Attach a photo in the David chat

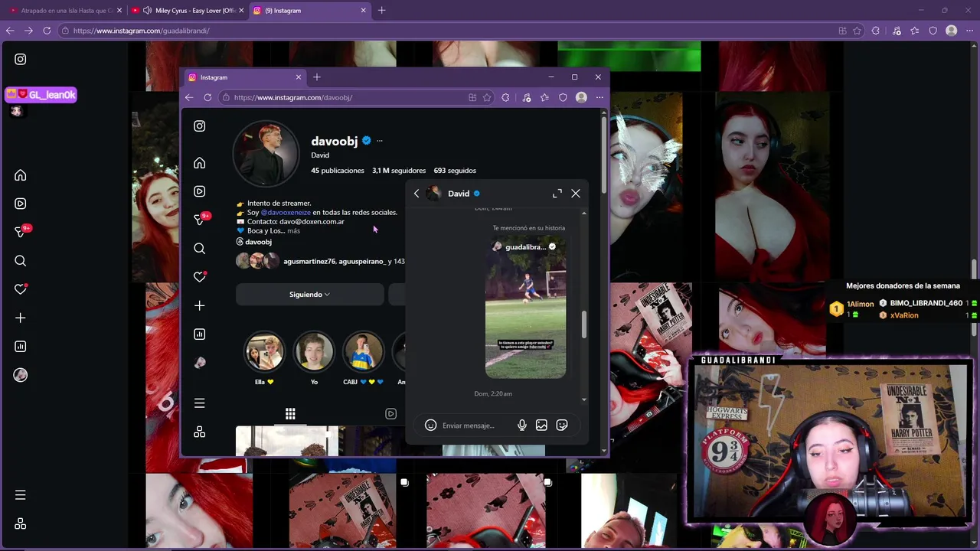pos(541,425)
